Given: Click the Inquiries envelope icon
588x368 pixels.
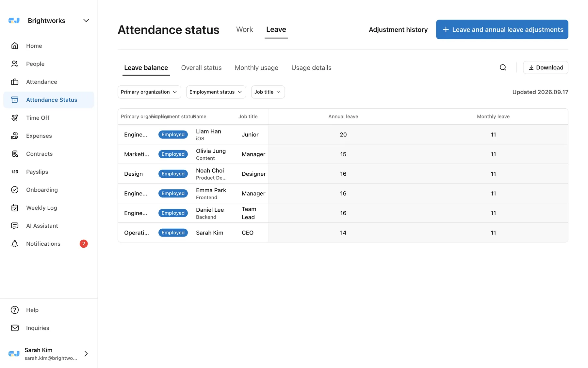Looking at the screenshot, I should pyautogui.click(x=15, y=328).
